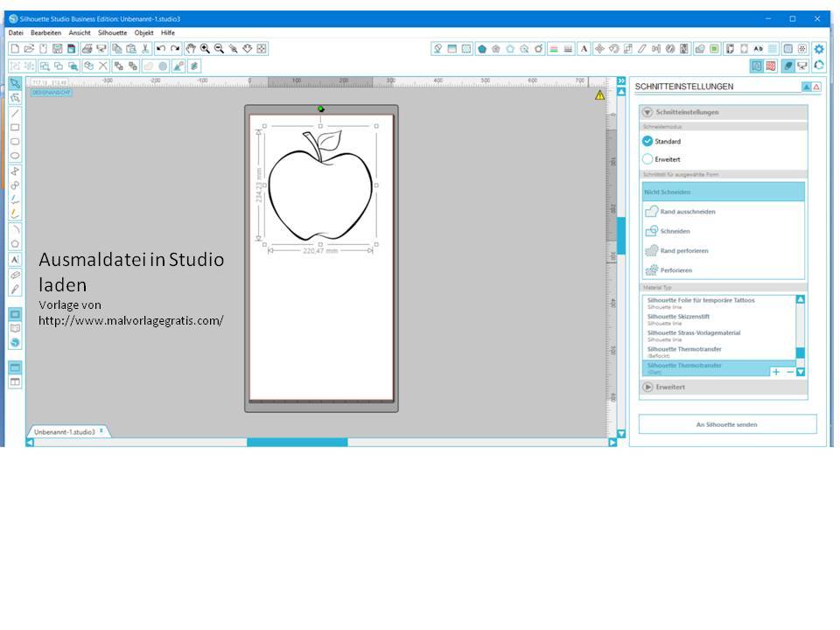The width and height of the screenshot is (840, 630).
Task: Select the Text tool in left toolbar
Action: [x=15, y=260]
